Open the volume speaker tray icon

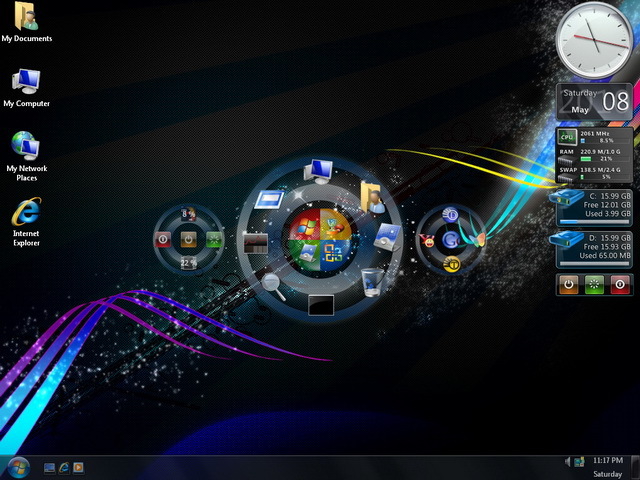568,462
